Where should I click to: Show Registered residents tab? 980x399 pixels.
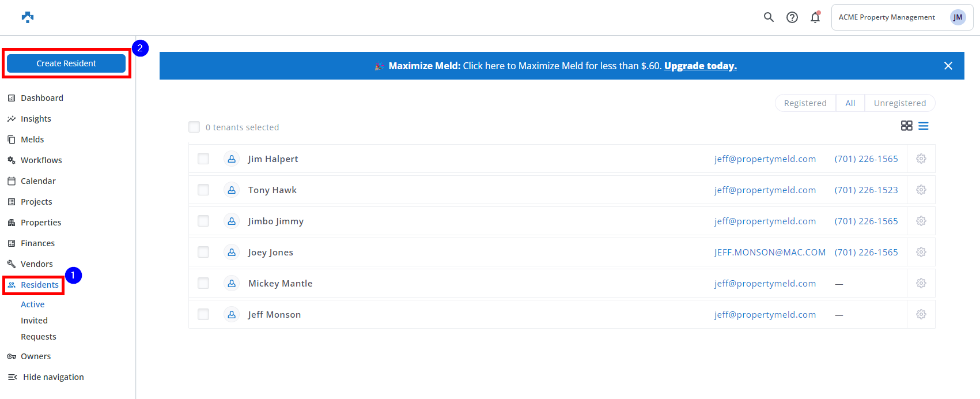click(x=805, y=103)
